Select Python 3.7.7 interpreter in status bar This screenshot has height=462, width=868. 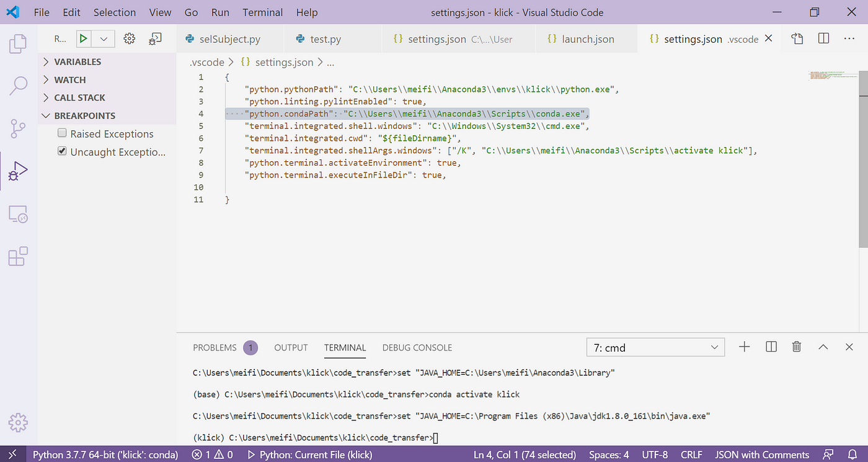(x=105, y=455)
